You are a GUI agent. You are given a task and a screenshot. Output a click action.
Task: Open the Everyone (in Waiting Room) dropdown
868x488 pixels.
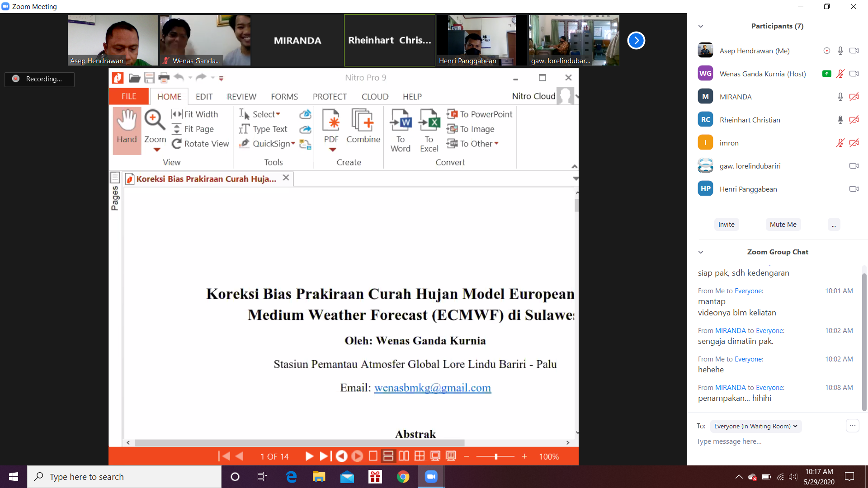coord(755,426)
